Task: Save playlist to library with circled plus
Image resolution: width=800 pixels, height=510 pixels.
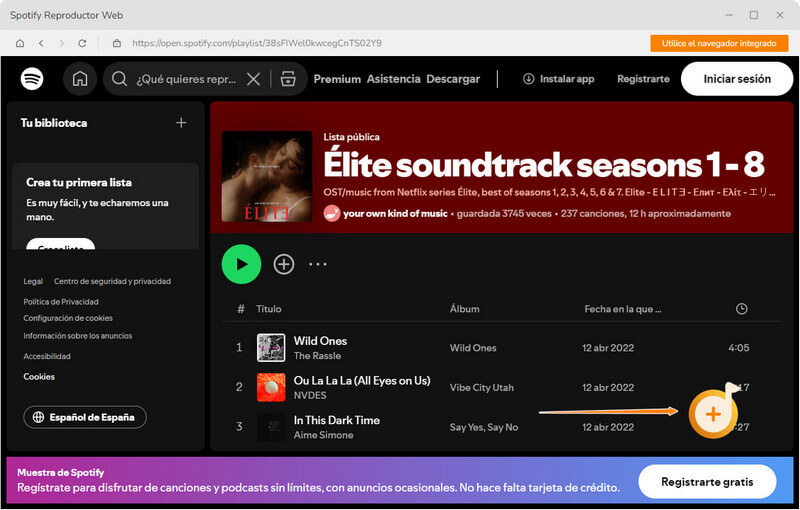Action: click(284, 264)
